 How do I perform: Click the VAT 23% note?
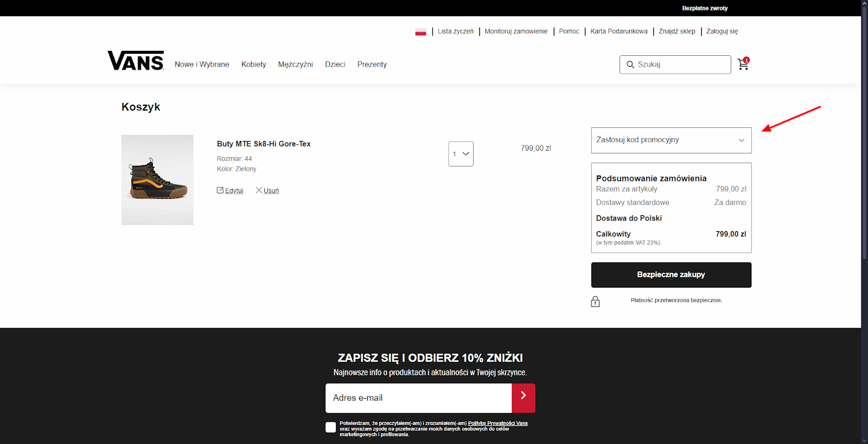pos(628,243)
